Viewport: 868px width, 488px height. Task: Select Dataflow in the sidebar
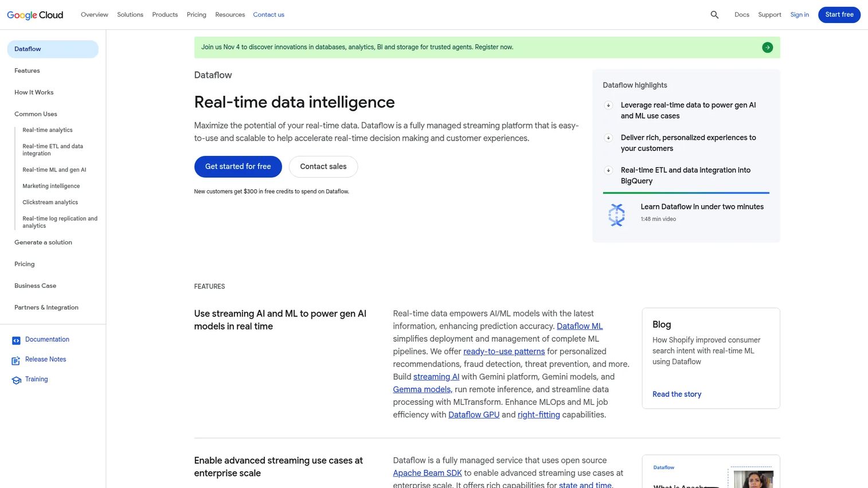(x=53, y=49)
